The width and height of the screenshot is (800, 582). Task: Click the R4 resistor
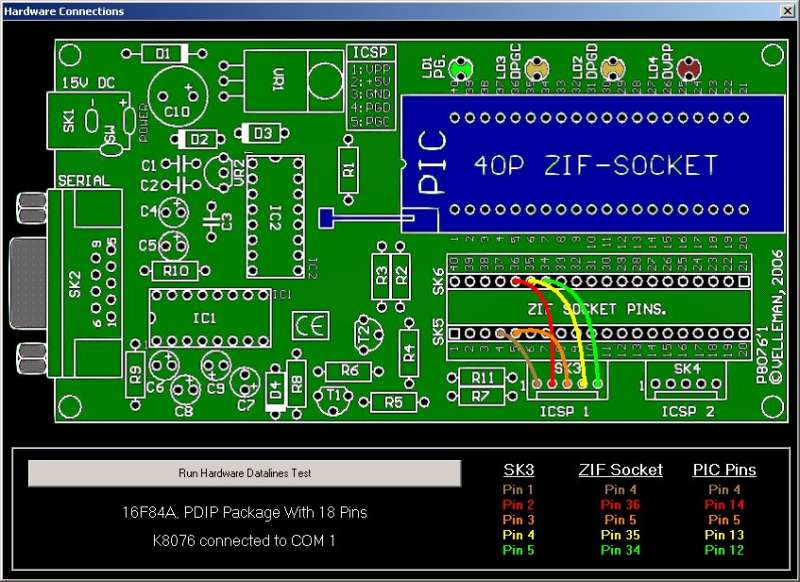[x=409, y=353]
